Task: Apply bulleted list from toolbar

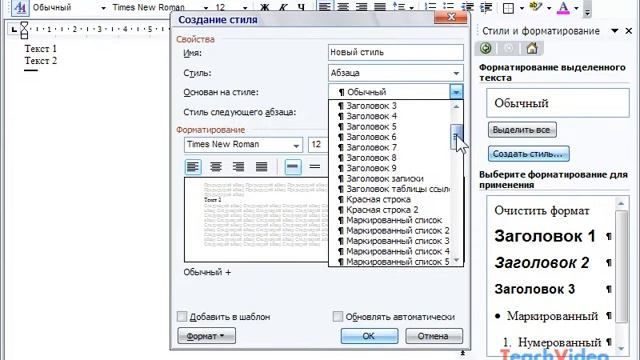Action: pyautogui.click(x=449, y=7)
